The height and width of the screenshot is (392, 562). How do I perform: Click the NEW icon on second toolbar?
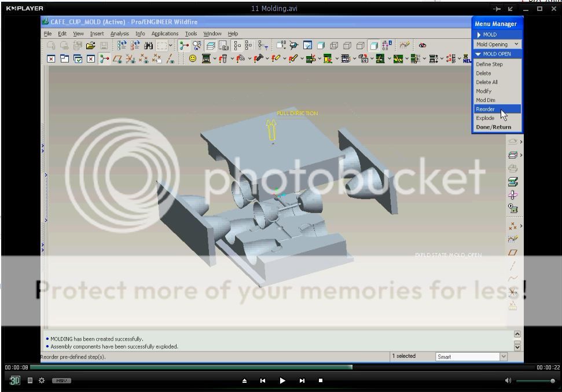click(x=467, y=58)
